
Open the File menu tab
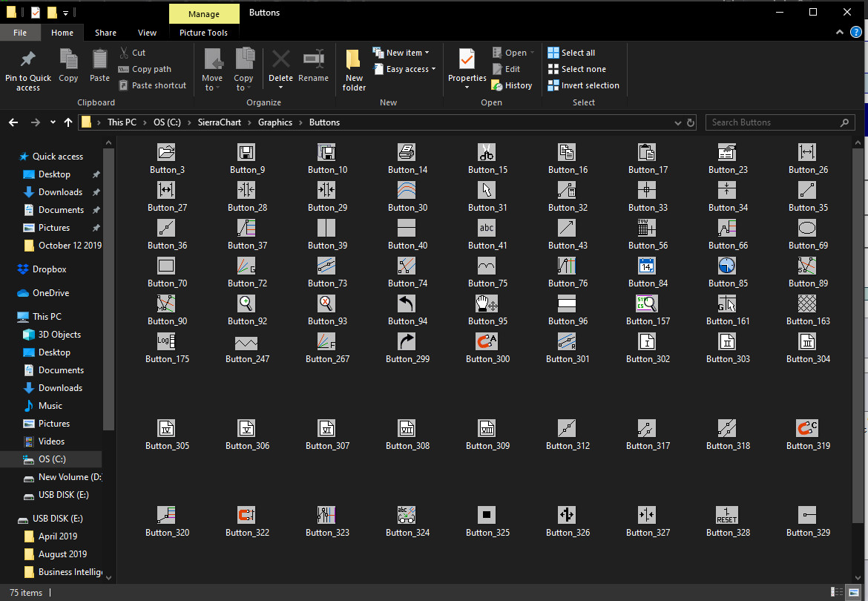20,33
